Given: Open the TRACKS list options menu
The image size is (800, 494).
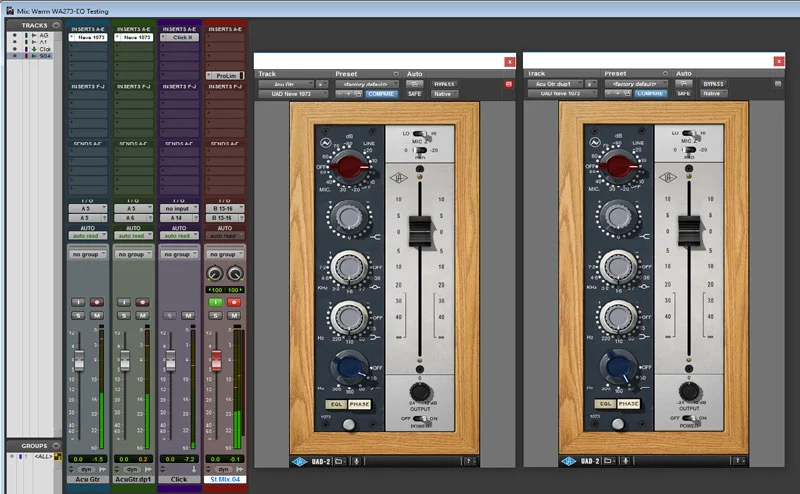Looking at the screenshot, I should tap(56, 25).
